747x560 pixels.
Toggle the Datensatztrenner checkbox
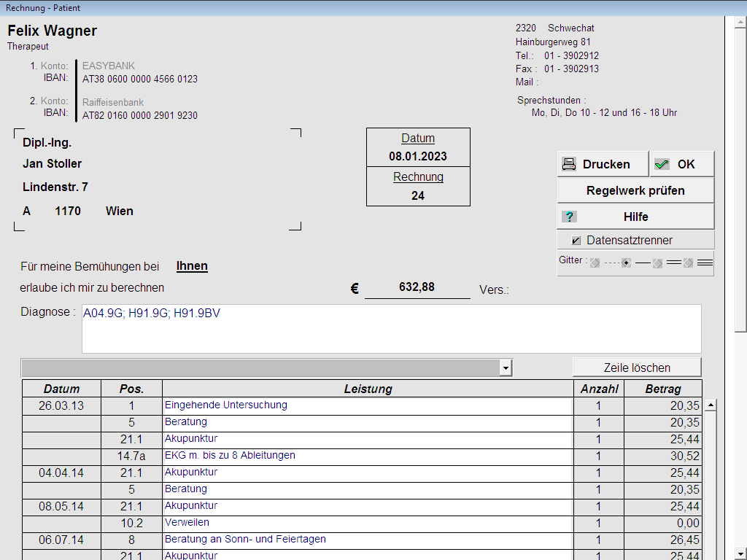point(576,240)
